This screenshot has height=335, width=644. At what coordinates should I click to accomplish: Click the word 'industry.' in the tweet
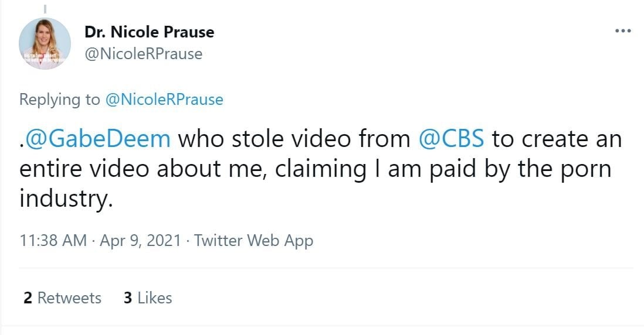(x=65, y=199)
